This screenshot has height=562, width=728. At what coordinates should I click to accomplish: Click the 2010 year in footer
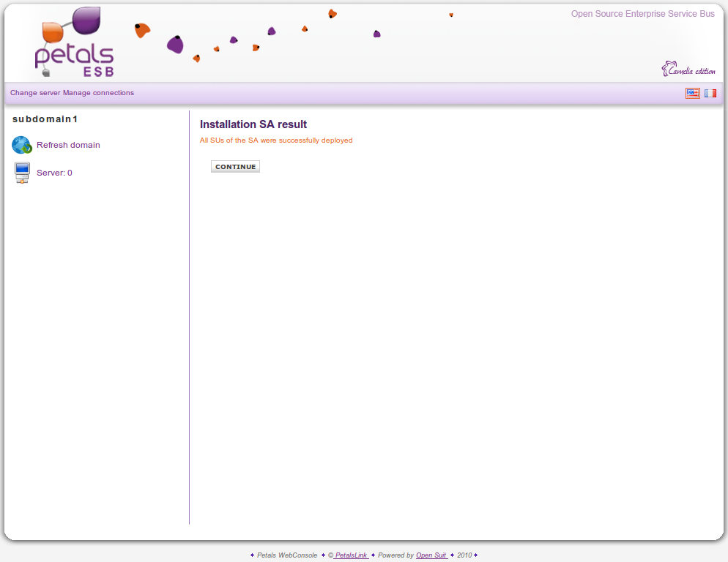464,555
